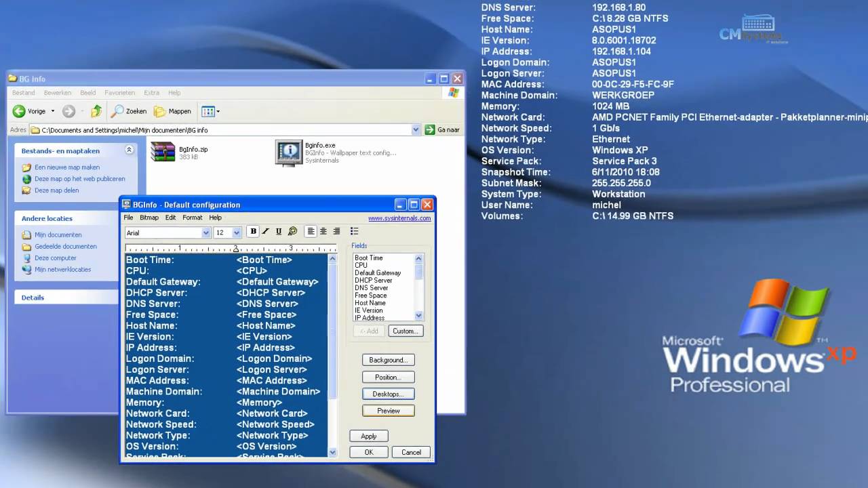Select 'IE Version' in the Fields list
Screen dimensions: 868x488
coord(368,310)
